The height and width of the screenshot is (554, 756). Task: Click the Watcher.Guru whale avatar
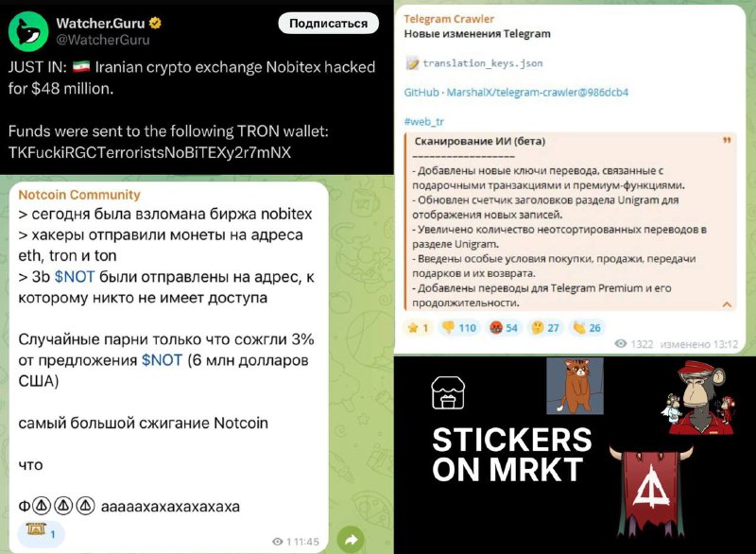[28, 31]
